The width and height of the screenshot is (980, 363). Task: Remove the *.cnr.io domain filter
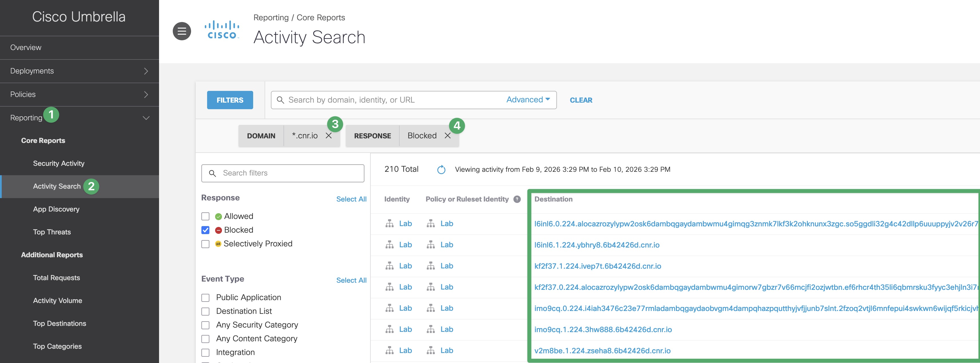pos(329,136)
